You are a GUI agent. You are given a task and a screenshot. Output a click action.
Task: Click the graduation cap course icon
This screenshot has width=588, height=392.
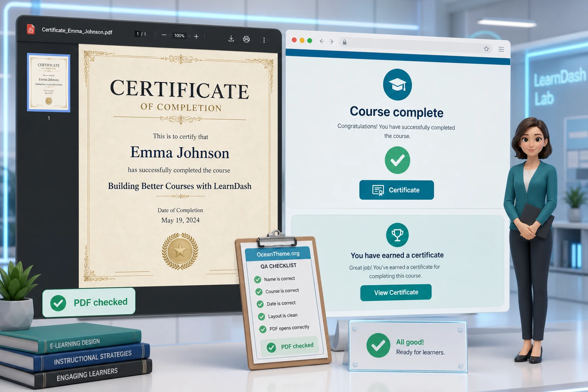[x=397, y=85]
